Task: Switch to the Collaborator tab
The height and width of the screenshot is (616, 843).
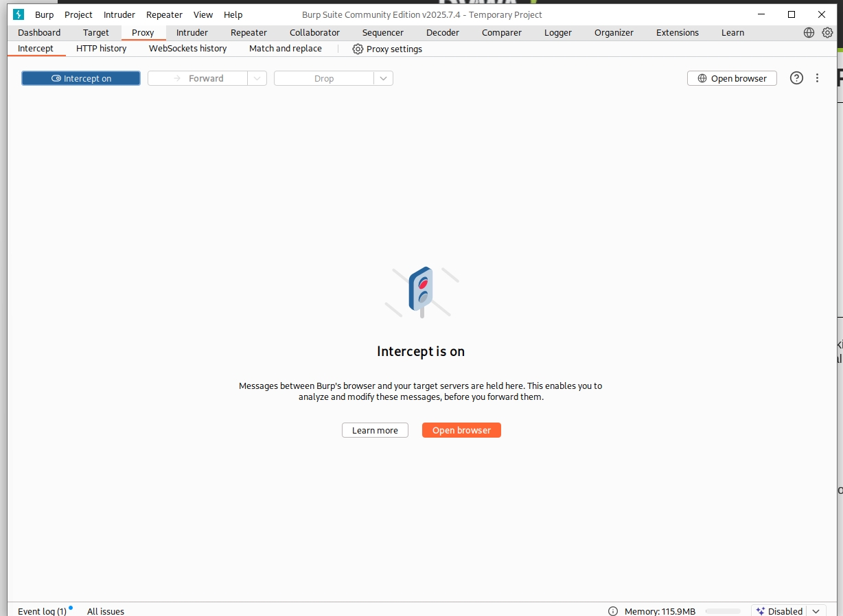Action: tap(314, 32)
